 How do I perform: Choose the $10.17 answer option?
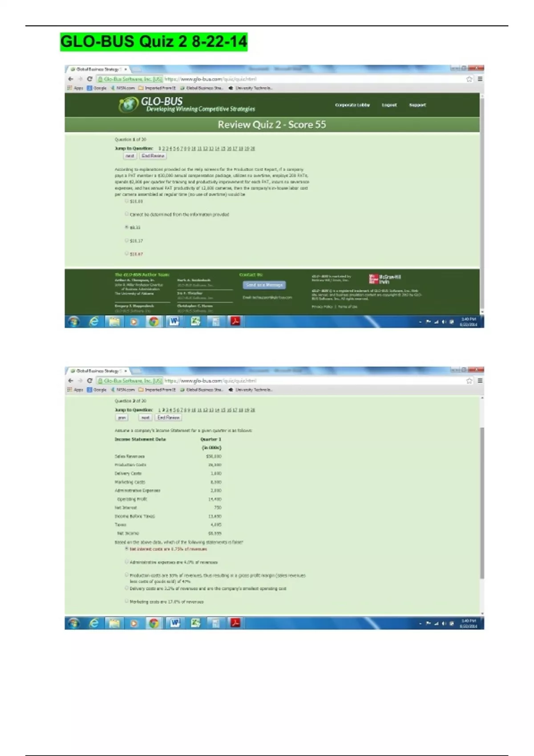(127, 241)
